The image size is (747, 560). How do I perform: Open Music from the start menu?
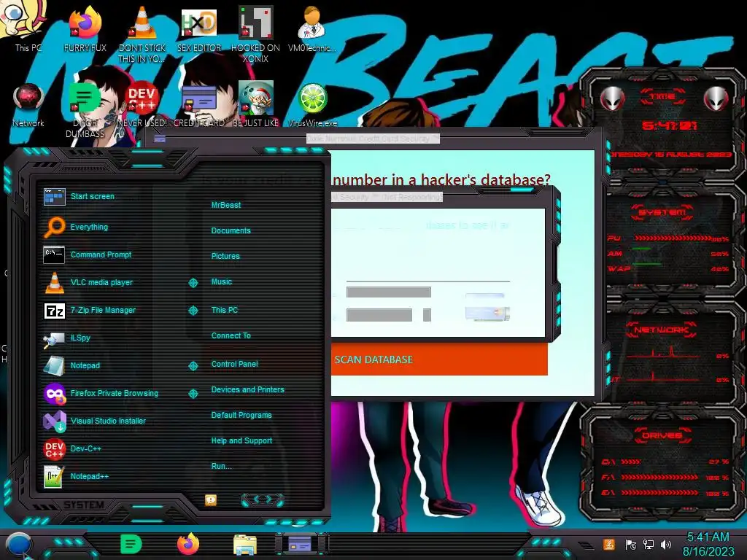222,282
